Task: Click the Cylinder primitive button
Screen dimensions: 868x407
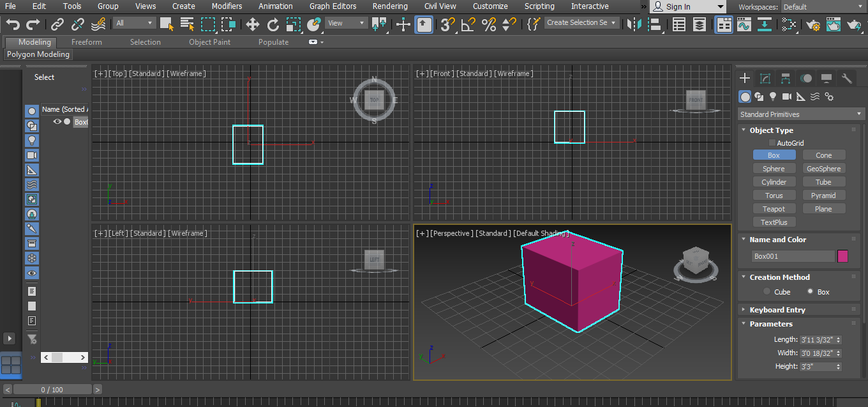Action: [774, 182]
